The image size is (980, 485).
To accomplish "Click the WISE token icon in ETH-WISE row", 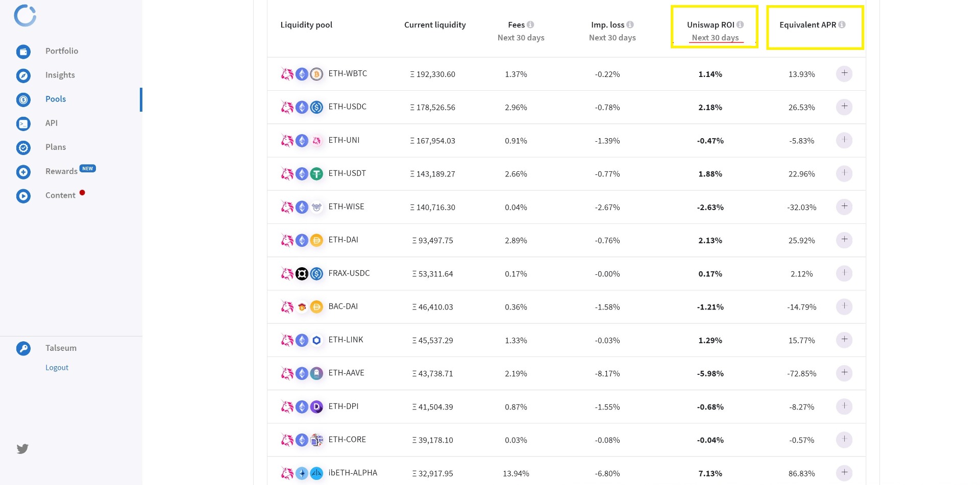I will point(316,207).
